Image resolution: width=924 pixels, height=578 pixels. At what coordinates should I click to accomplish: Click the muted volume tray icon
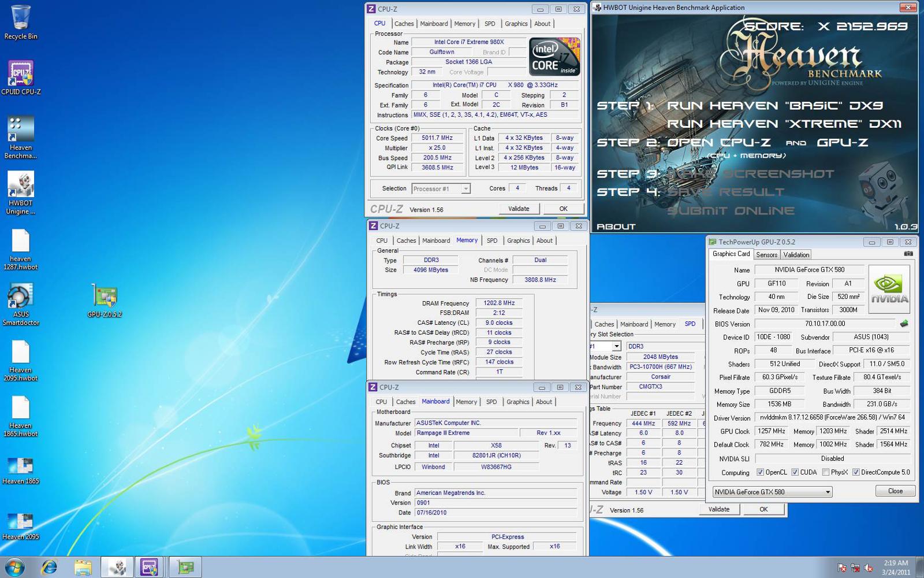868,568
